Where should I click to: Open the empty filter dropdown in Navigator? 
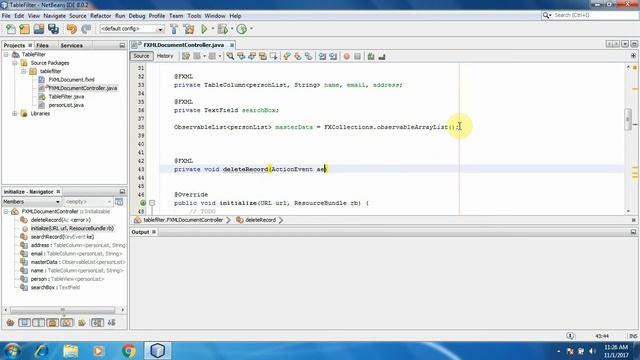tap(88, 202)
